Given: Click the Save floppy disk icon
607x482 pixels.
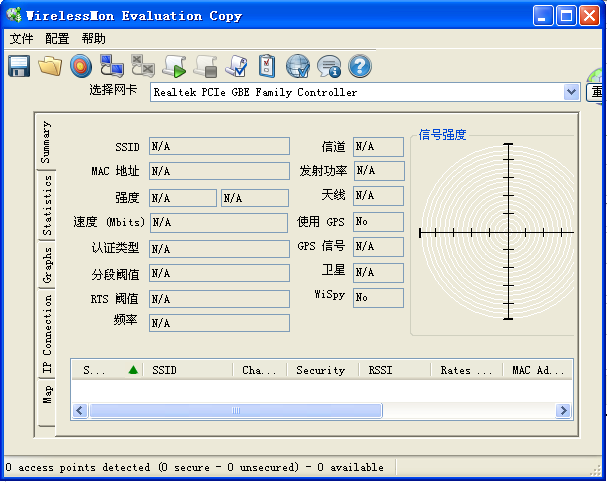Looking at the screenshot, I should click(x=19, y=66).
